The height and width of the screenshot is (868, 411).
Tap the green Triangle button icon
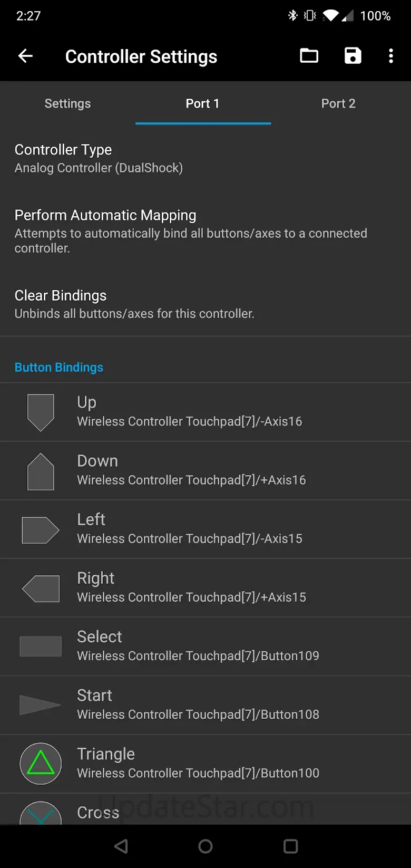click(41, 764)
